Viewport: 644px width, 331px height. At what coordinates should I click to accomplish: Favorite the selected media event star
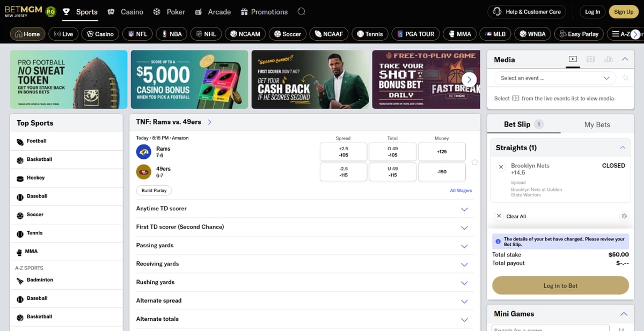[625, 78]
